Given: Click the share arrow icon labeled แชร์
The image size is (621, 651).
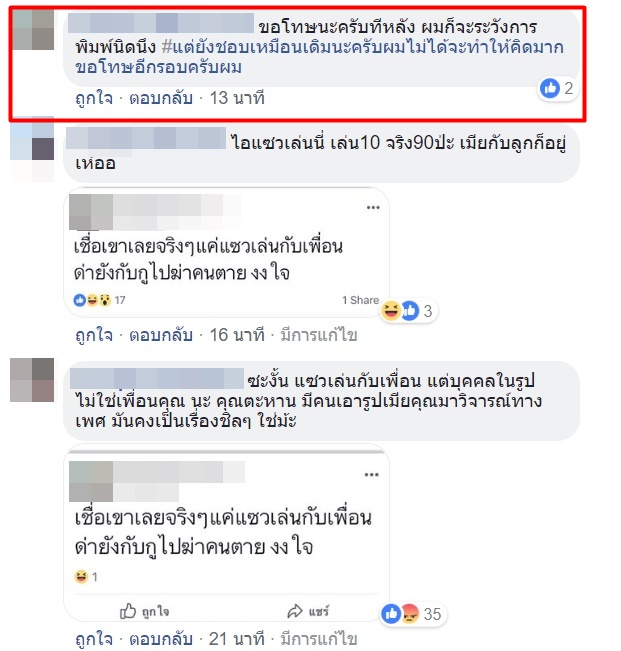Looking at the screenshot, I should point(308,612).
